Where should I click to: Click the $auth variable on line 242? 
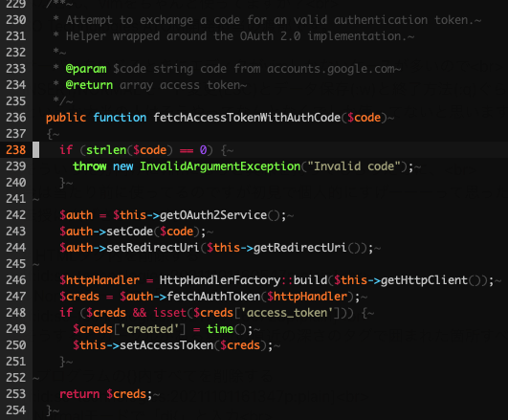pos(77,215)
